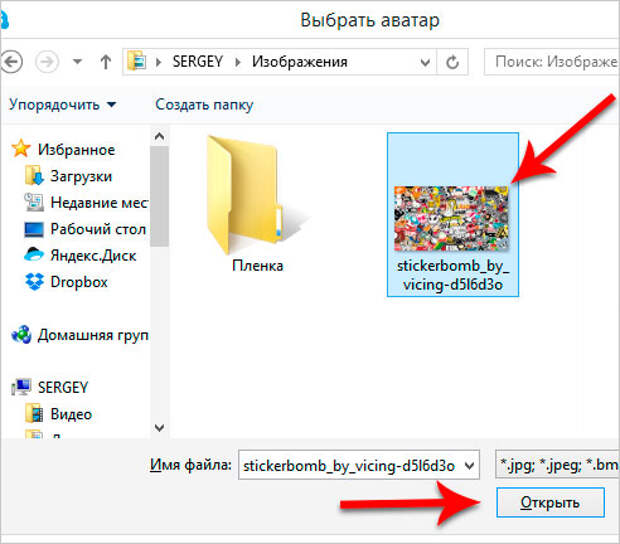Click the sidebar scrollbar thumb
This screenshot has width=620, height=544.
click(x=159, y=196)
